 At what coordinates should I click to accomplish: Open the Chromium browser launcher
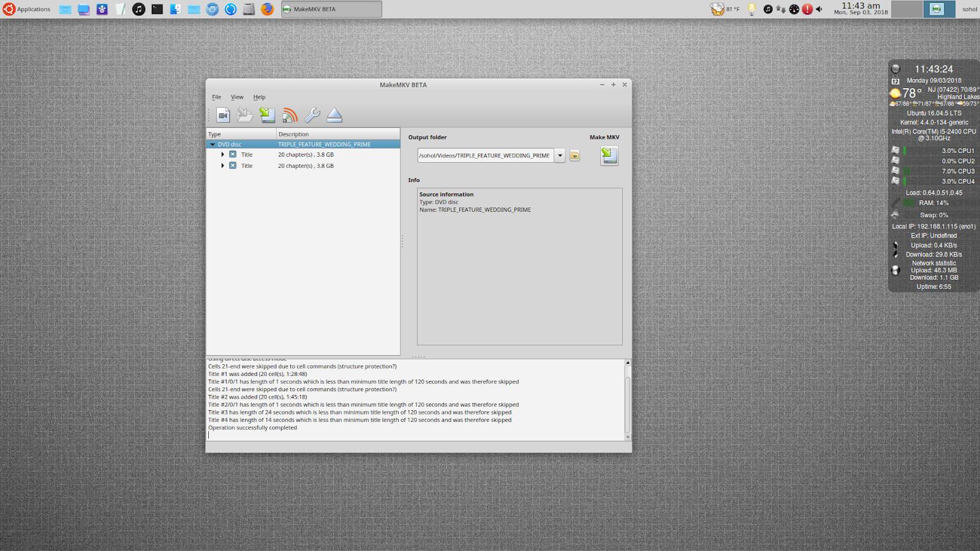[213, 9]
